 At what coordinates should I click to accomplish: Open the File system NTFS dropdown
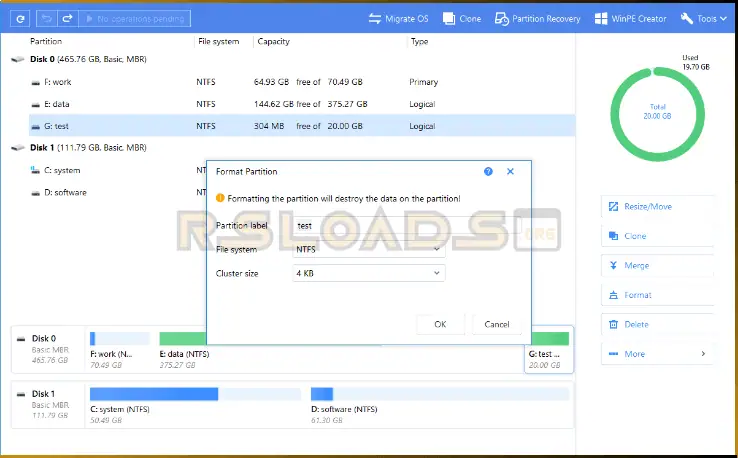(x=369, y=249)
